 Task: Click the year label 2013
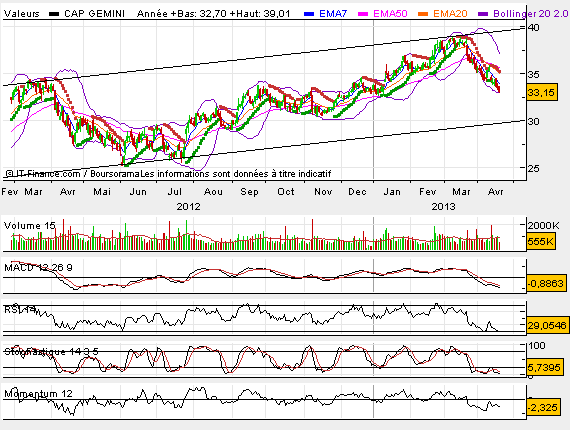click(x=443, y=206)
